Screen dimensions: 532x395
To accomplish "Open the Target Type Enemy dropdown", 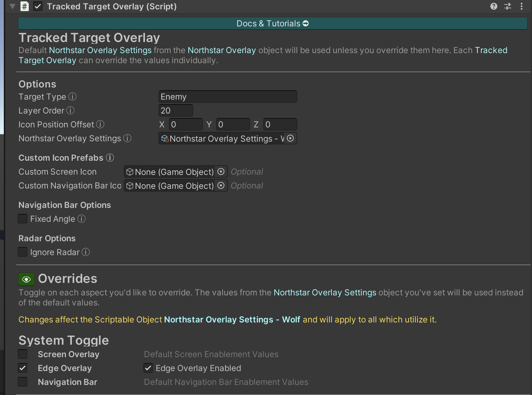I will [228, 96].
